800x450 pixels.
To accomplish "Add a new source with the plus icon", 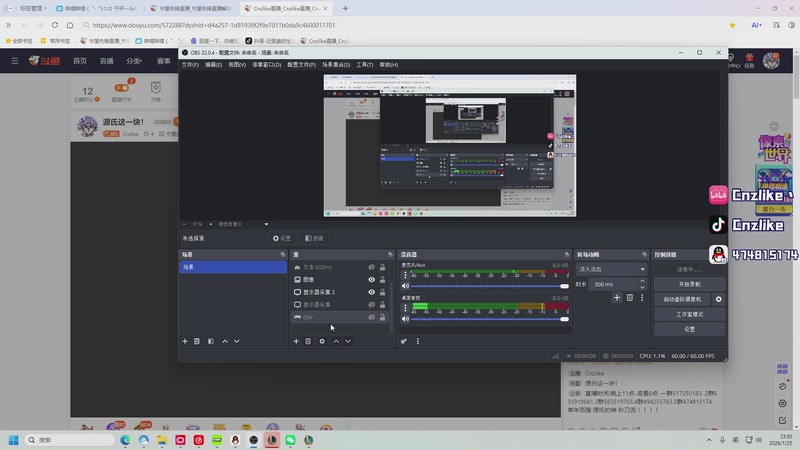I will [296, 341].
